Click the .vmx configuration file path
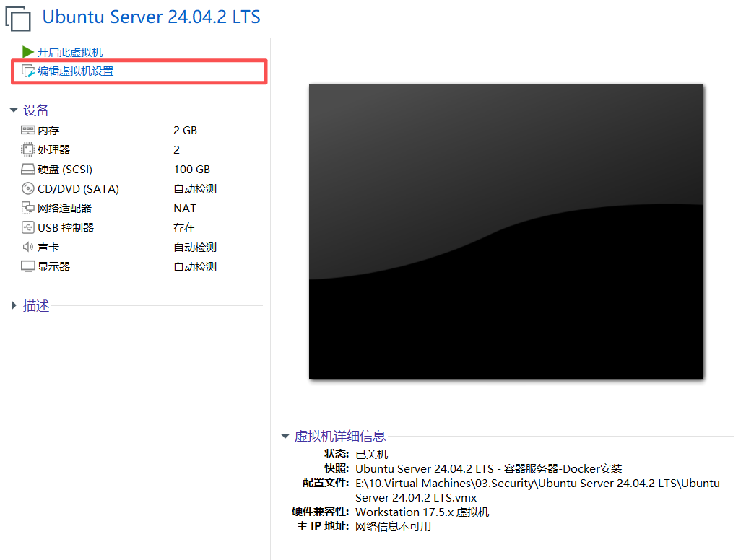The width and height of the screenshot is (741, 560). [538, 491]
